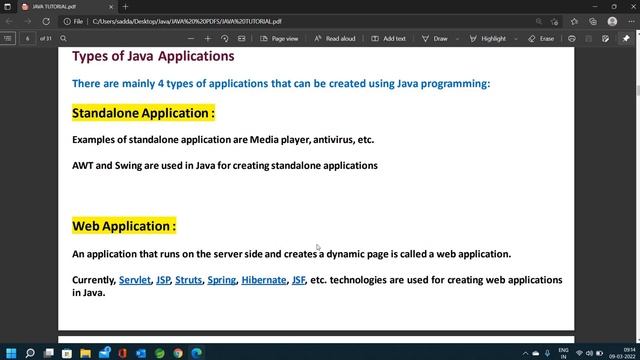This screenshot has height=360, width=640.
Task: Open the JSP link
Action: [x=163, y=280]
